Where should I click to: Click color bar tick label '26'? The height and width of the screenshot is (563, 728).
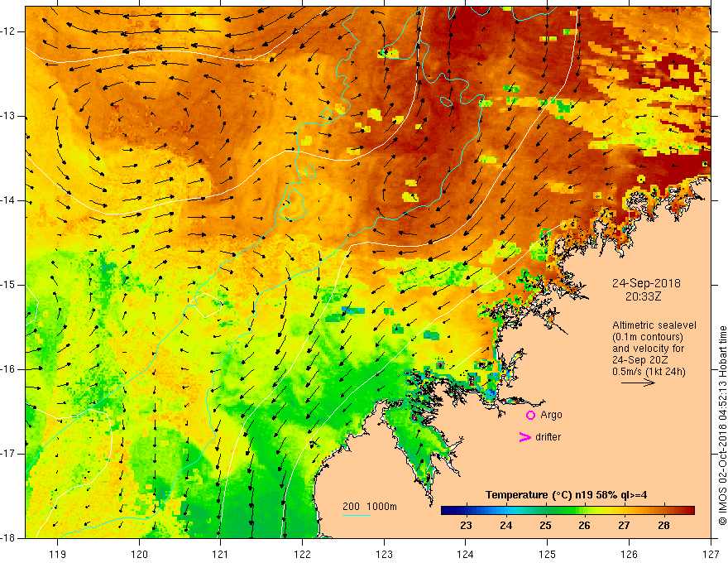(584, 525)
